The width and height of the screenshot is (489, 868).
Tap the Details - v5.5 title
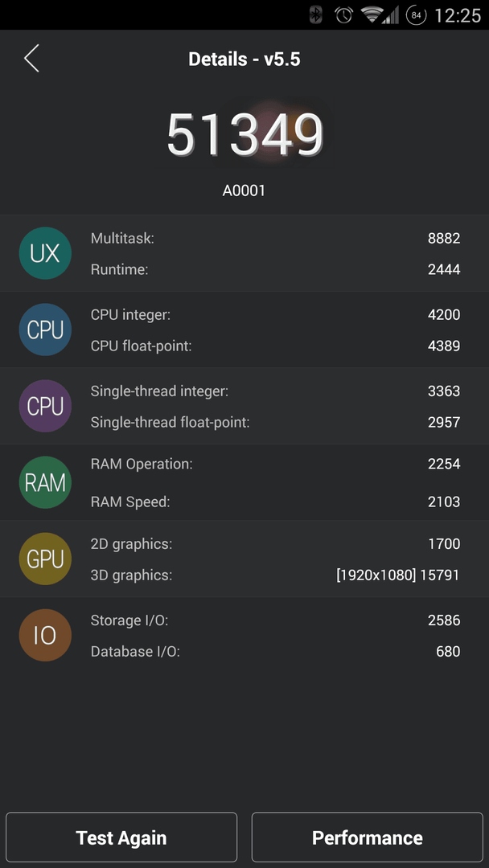244,59
